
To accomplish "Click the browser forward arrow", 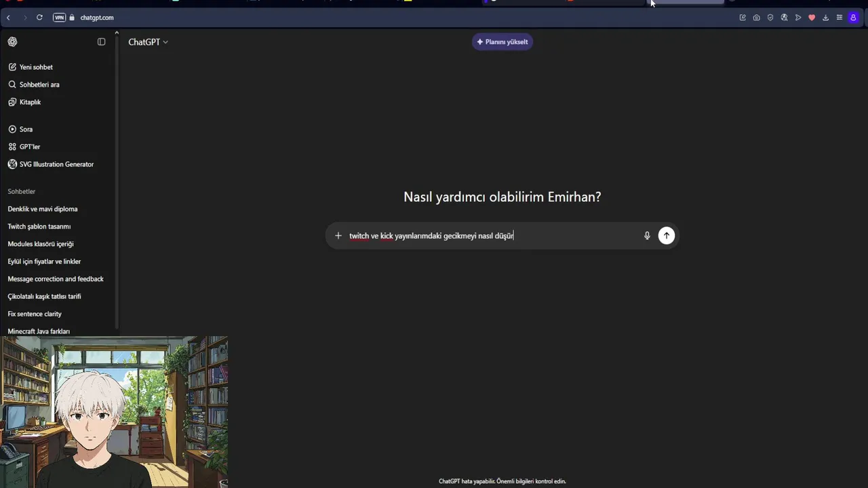I will tap(25, 18).
